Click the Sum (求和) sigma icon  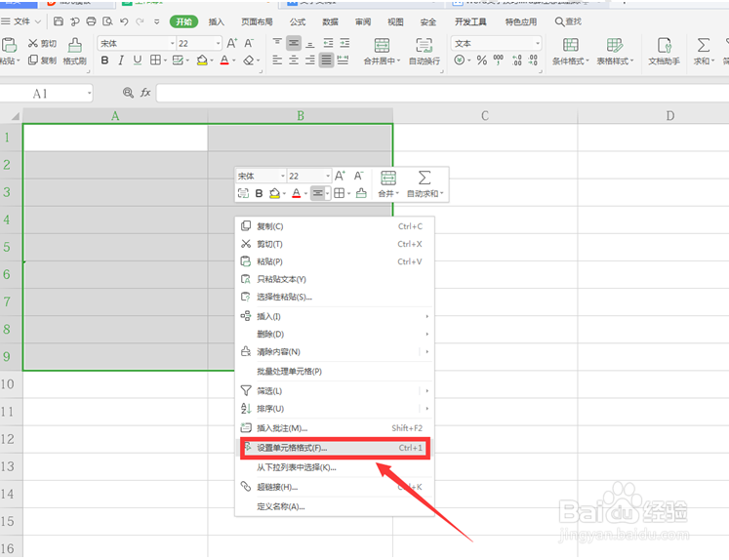coord(704,45)
